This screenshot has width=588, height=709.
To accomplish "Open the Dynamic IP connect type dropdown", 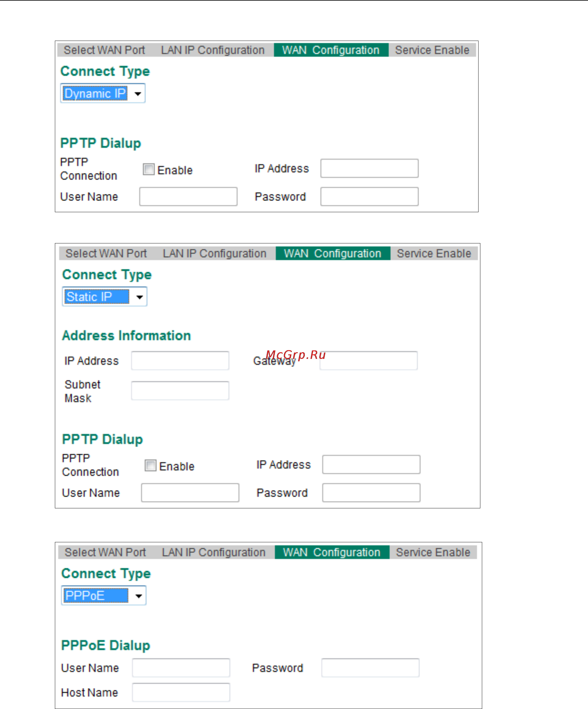I will coord(103,93).
